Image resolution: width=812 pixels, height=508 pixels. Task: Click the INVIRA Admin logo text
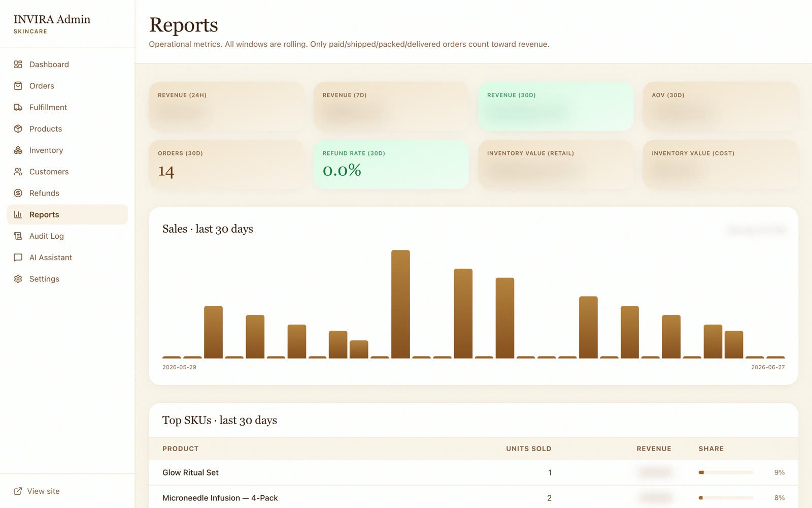click(x=52, y=19)
